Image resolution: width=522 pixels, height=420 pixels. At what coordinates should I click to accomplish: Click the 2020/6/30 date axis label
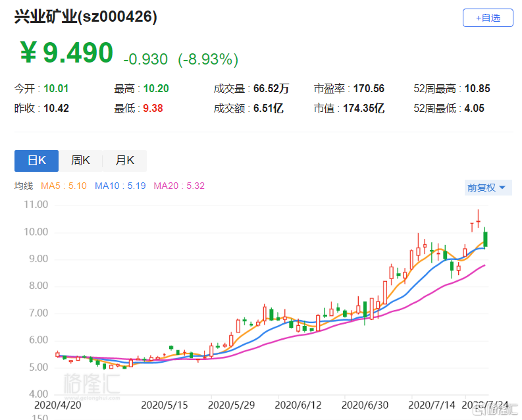coord(365,406)
